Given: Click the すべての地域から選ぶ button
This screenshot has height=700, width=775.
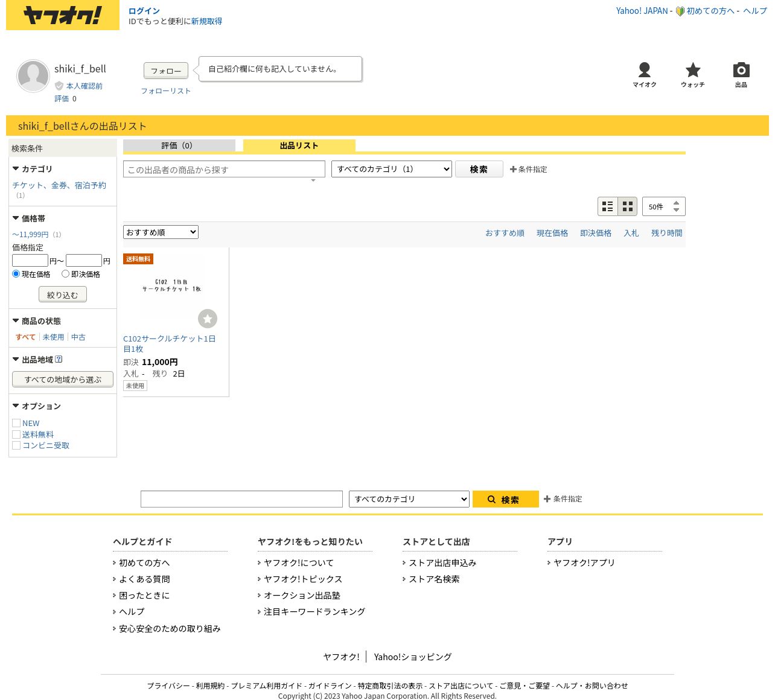Looking at the screenshot, I should 63,379.
